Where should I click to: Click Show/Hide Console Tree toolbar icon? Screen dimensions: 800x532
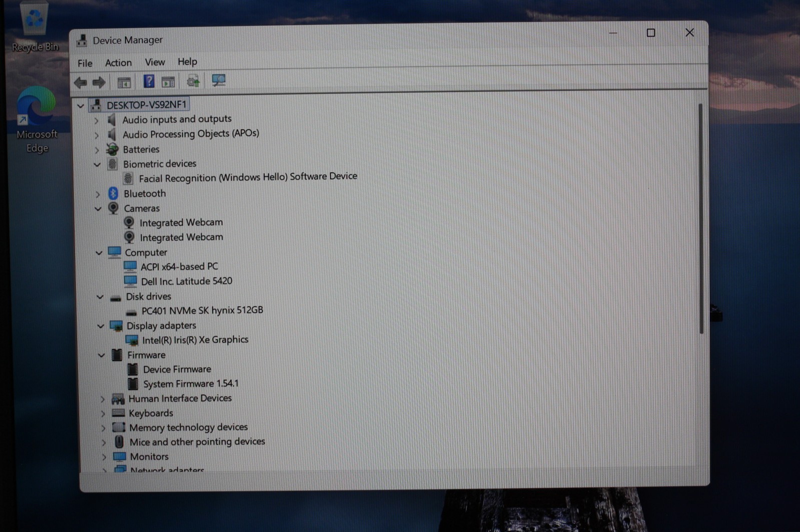124,82
